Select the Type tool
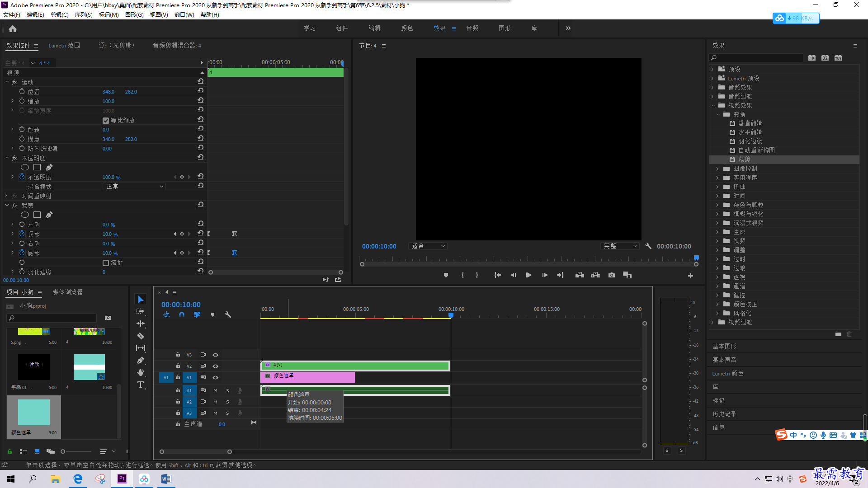Viewport: 868px width, 488px height. click(x=141, y=385)
